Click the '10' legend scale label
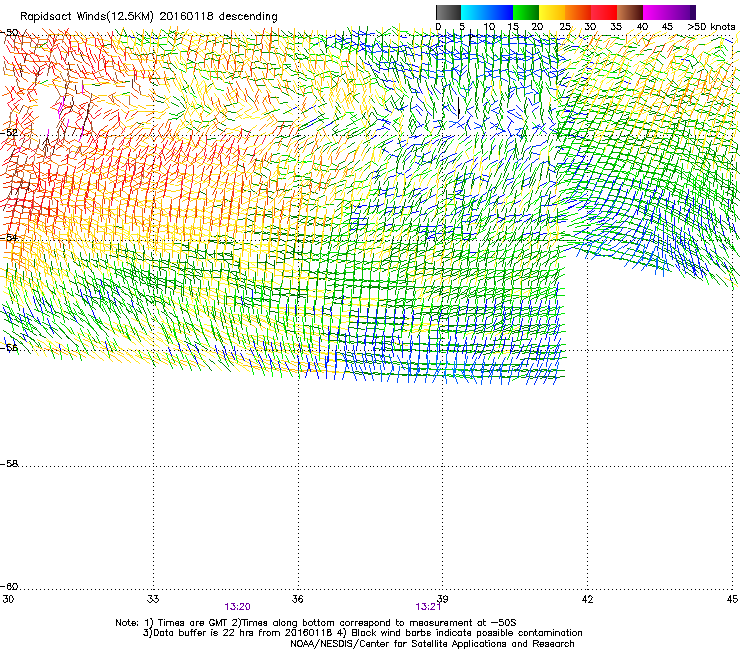 tap(489, 27)
